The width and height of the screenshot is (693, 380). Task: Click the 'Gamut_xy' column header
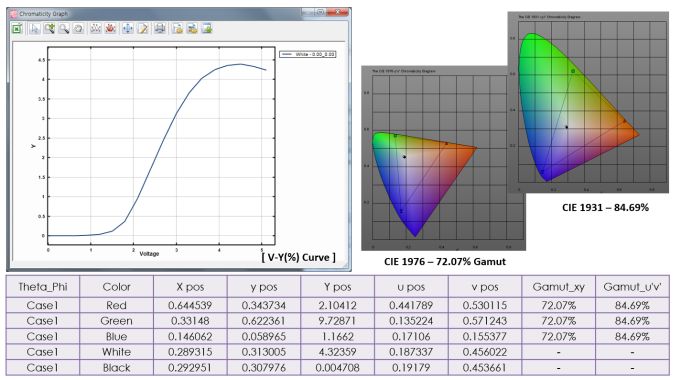tap(559, 287)
